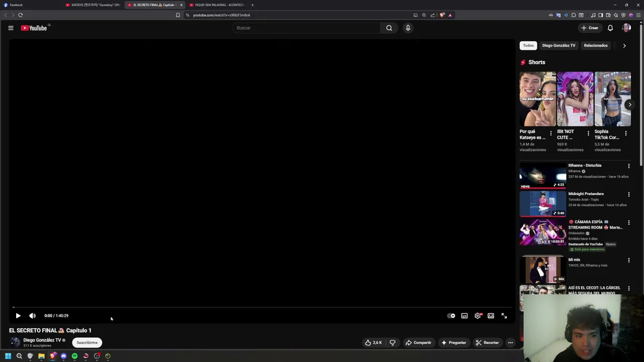Open Diego González TV channel avatar

(x=16, y=343)
